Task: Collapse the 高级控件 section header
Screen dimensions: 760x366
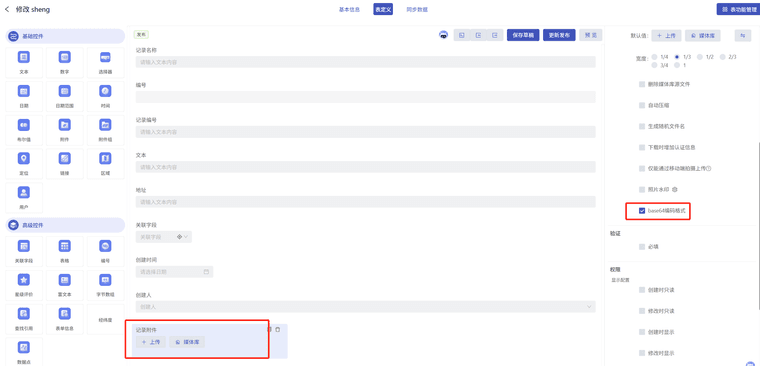Action: pos(65,225)
